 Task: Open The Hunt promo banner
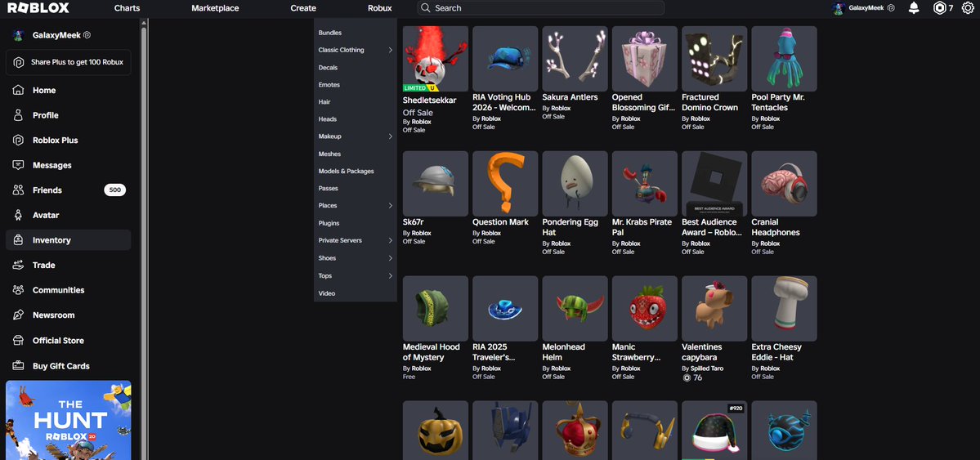(69, 420)
